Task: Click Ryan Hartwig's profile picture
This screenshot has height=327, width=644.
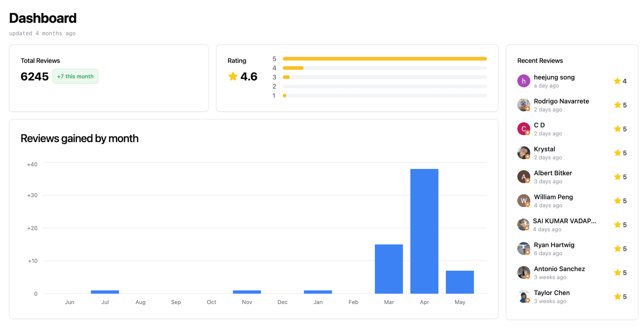Action: 523,249
